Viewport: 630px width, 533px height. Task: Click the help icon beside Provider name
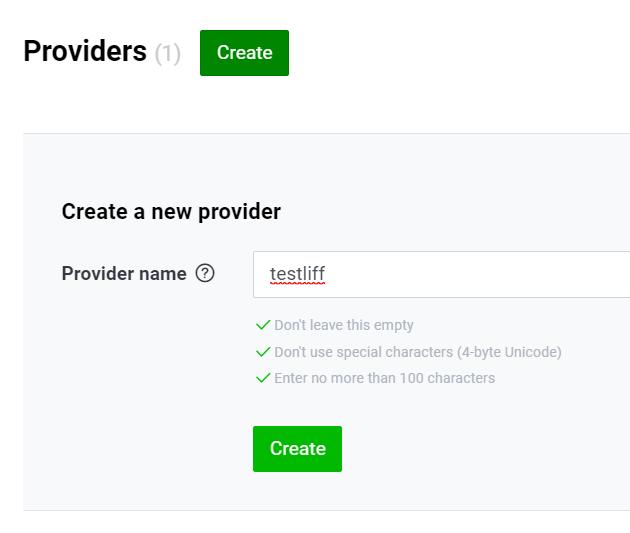205,274
